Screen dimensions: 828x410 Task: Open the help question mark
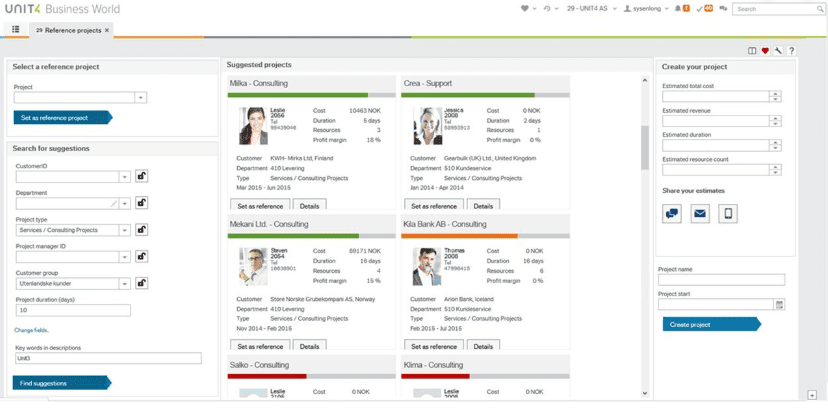click(791, 51)
